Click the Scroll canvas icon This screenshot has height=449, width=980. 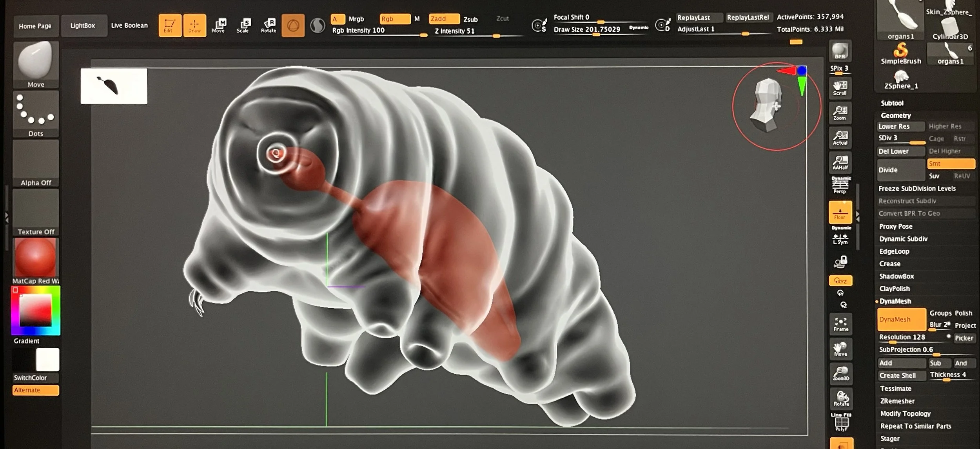[840, 88]
